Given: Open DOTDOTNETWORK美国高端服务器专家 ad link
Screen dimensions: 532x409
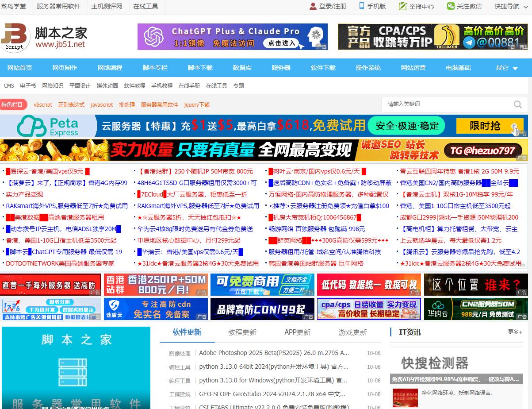Looking at the screenshot, I should 60,263.
